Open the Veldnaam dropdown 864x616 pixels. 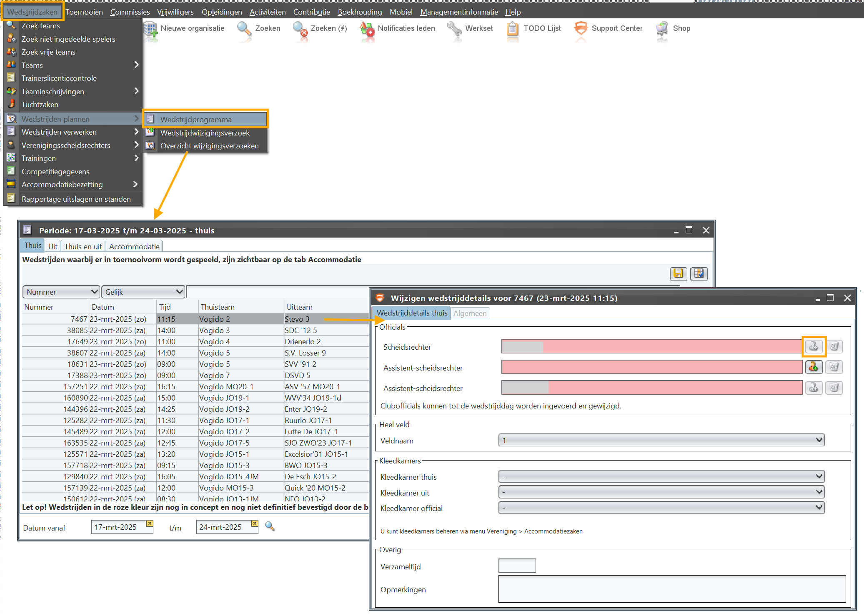[661, 440]
